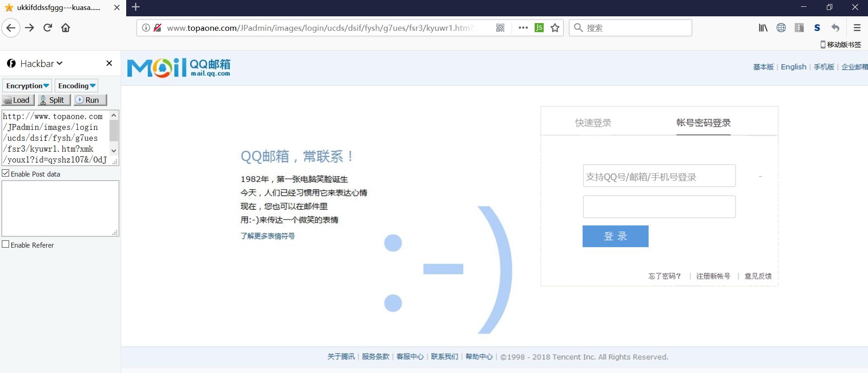Click the URL textarea scrollbar down arrow
Image resolution: width=868 pixels, height=373 pixels.
(x=114, y=150)
